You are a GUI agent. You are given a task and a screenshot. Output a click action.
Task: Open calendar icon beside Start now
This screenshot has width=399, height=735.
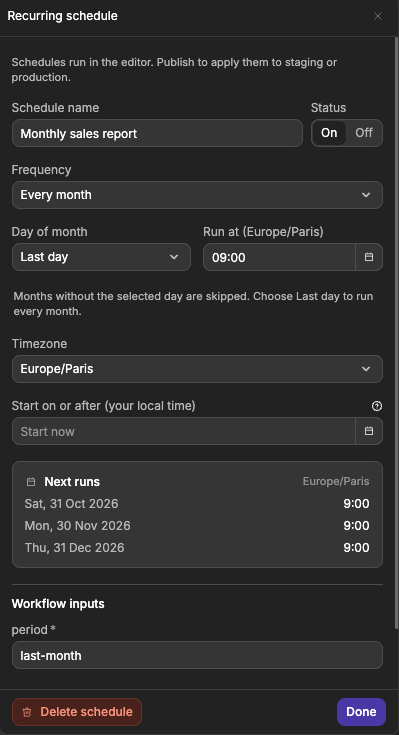pos(369,431)
